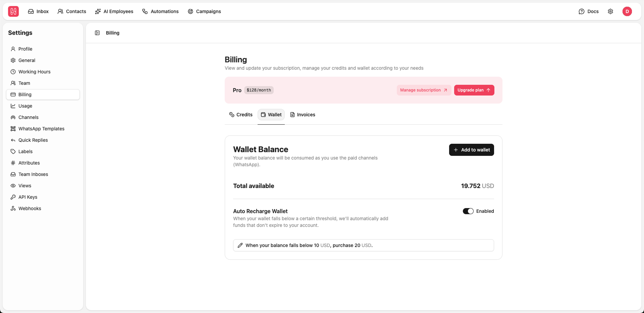Click the user avatar marked D
Image resolution: width=644 pixels, height=313 pixels.
628,11
